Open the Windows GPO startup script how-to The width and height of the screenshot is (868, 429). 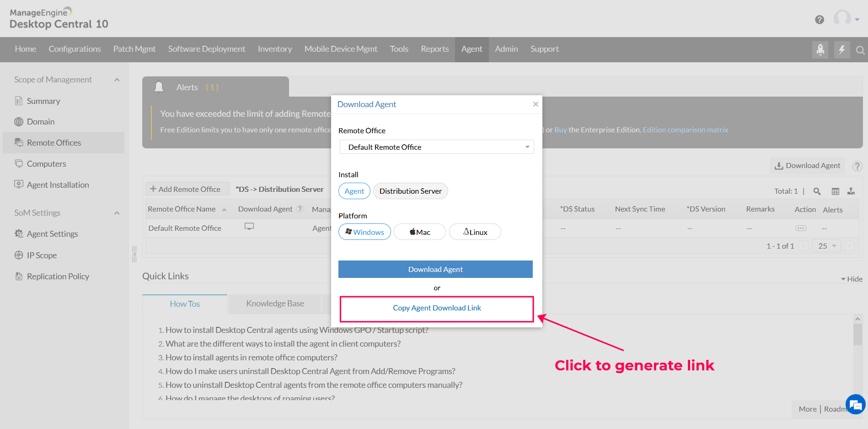click(297, 330)
